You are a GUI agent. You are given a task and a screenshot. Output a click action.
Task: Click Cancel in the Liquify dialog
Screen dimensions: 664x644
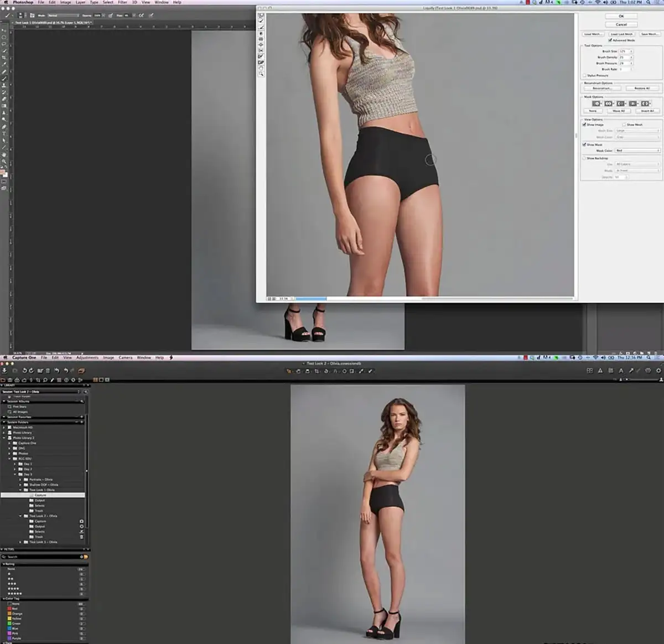(x=621, y=24)
